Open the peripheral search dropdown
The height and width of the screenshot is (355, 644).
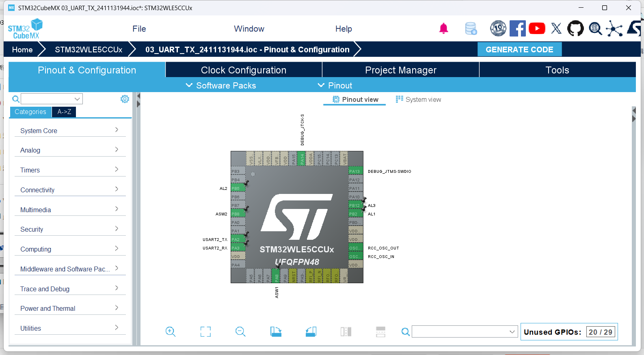click(77, 99)
